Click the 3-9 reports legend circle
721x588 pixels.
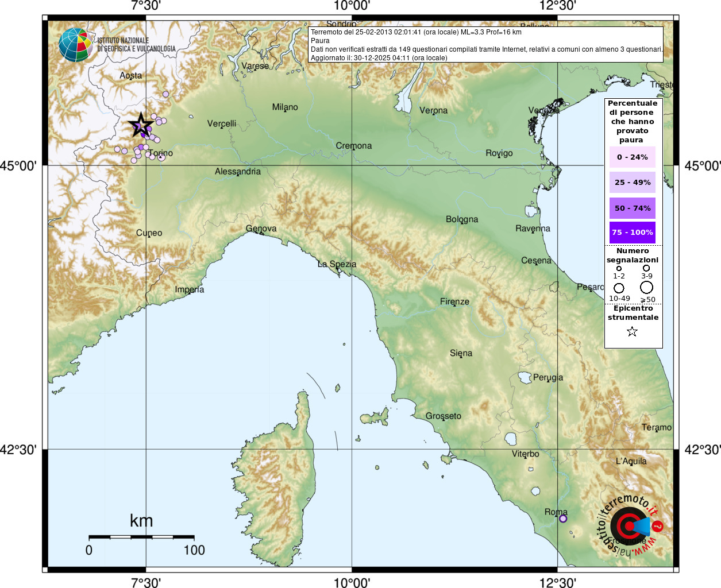point(646,268)
